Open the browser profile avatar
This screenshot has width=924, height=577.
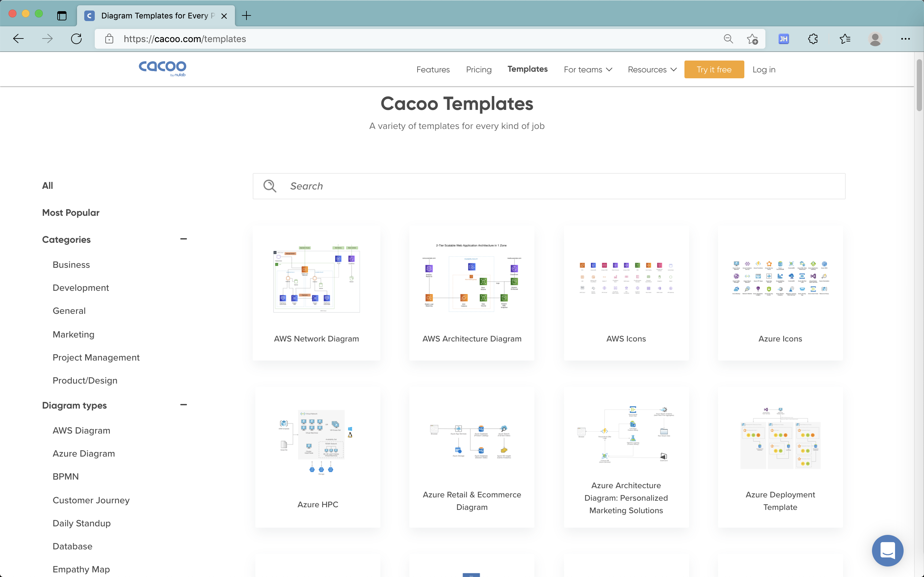pos(875,38)
